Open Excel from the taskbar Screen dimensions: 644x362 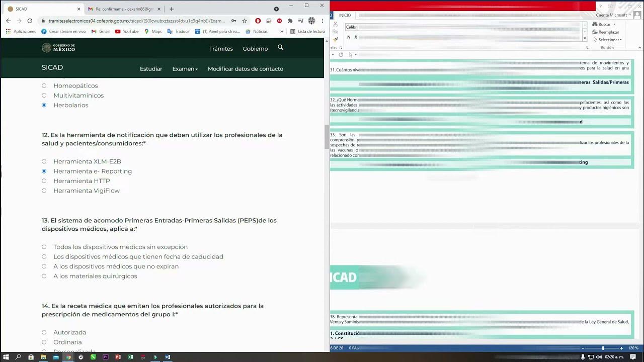130,357
